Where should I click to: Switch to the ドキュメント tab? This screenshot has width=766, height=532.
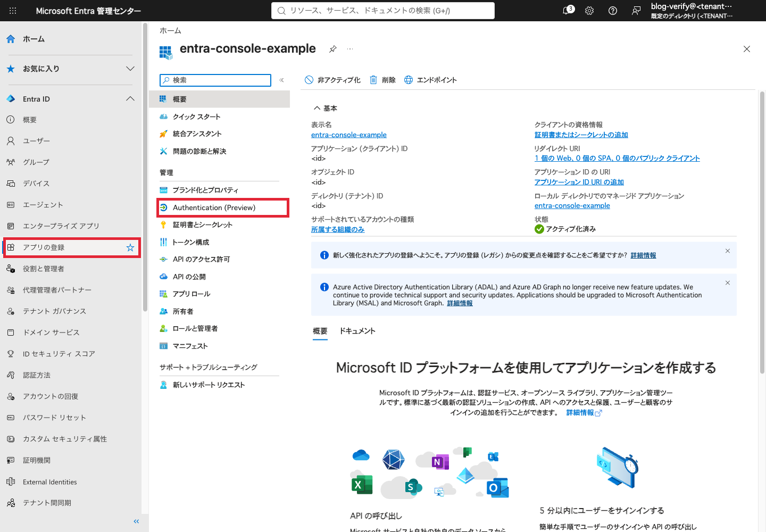coord(357,331)
